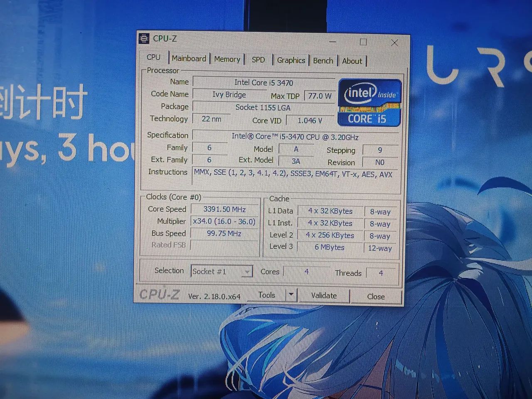Click the Level 2 cache value '4 x 256 KBytes'
532x399 pixels.
point(330,235)
